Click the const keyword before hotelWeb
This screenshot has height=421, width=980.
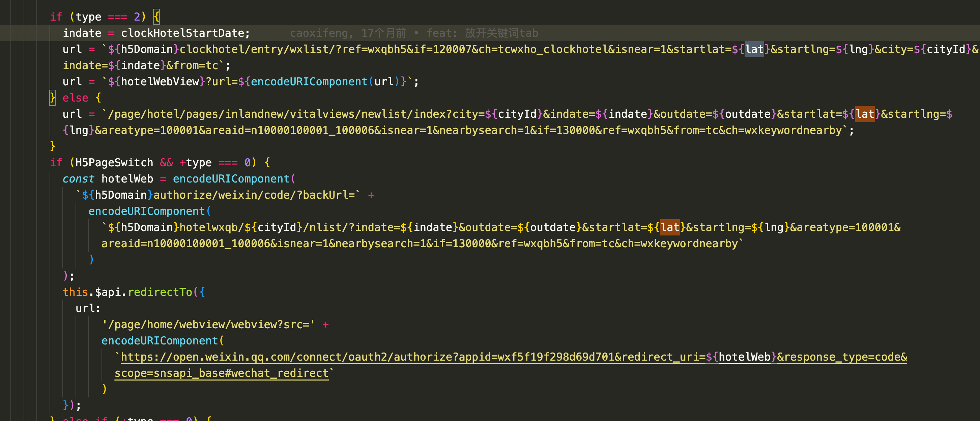pyautogui.click(x=78, y=179)
